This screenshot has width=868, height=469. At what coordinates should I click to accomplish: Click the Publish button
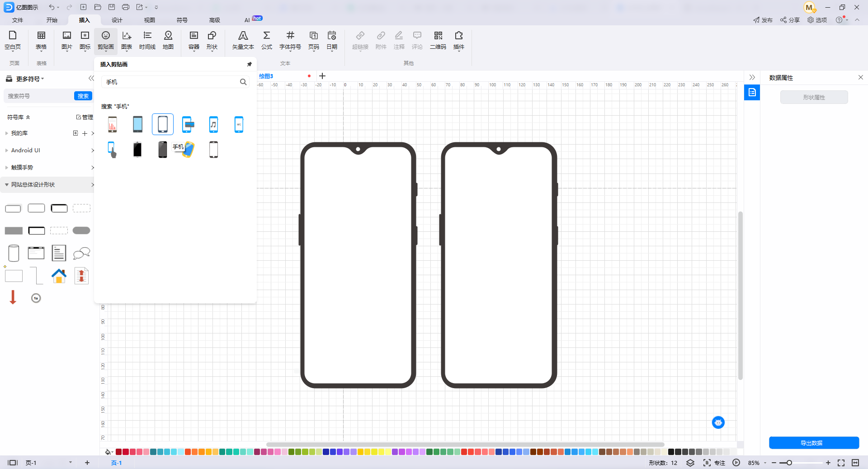pos(763,20)
